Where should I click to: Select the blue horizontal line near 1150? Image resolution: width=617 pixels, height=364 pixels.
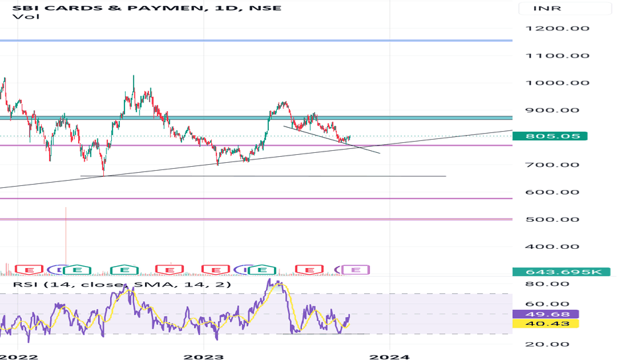click(256, 40)
